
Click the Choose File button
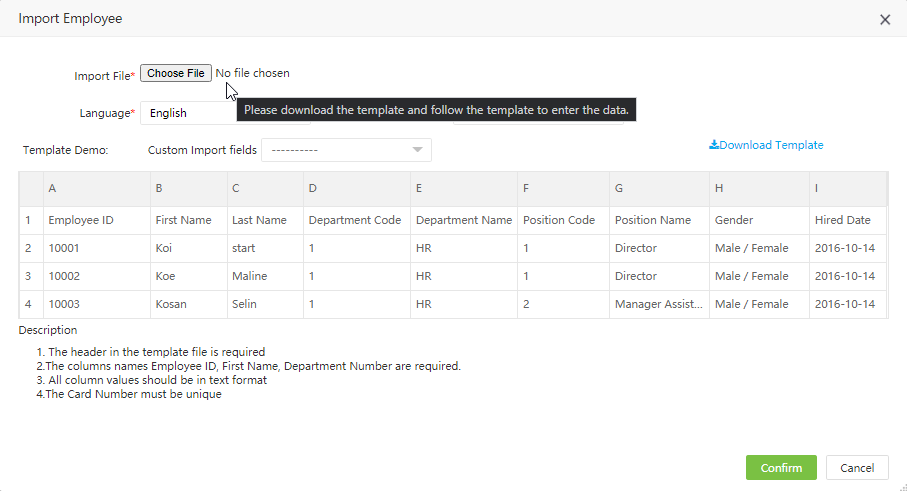pyautogui.click(x=176, y=73)
